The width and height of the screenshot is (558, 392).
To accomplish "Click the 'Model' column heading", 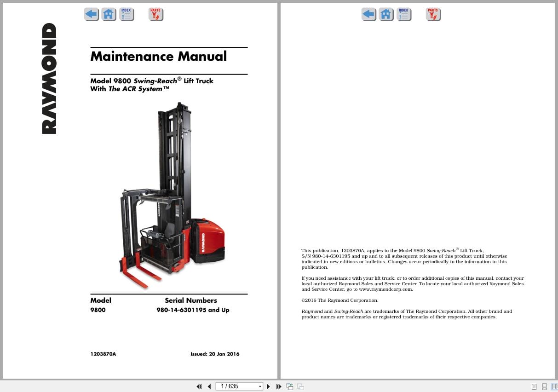I will tap(101, 300).
